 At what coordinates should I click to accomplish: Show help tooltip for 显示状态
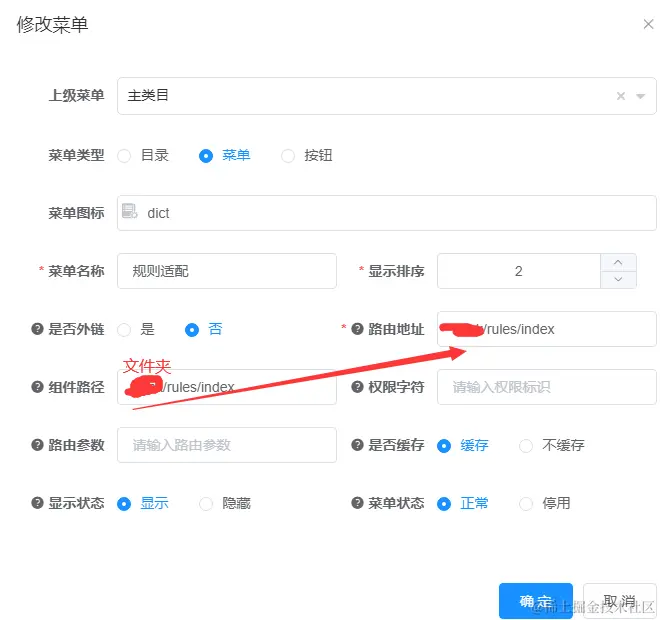click(37, 503)
